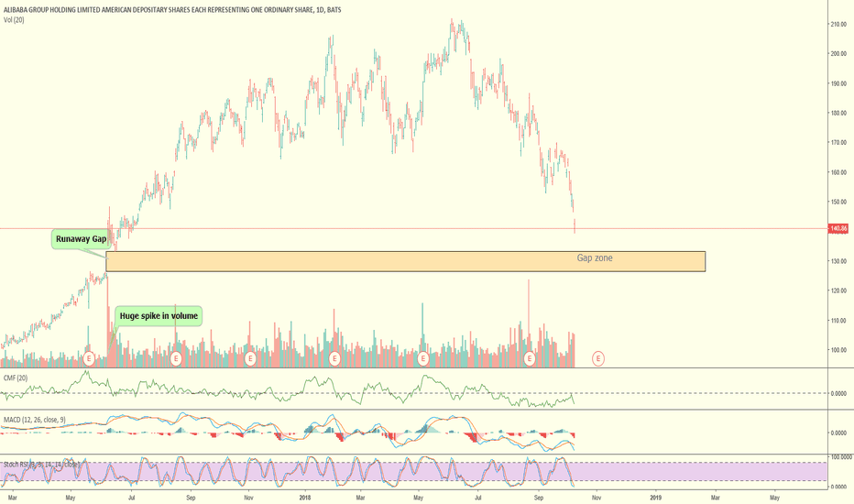
Task: Select the 'Huge spike in volume' callout
Action: coord(159,316)
